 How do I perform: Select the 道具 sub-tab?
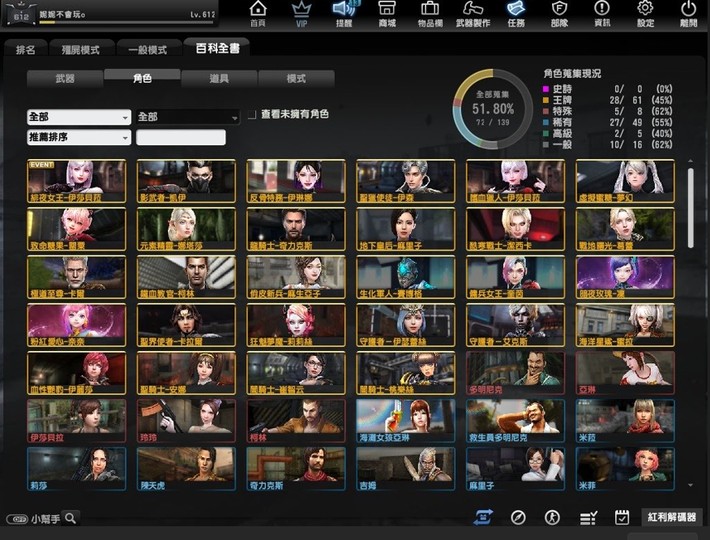coord(219,78)
